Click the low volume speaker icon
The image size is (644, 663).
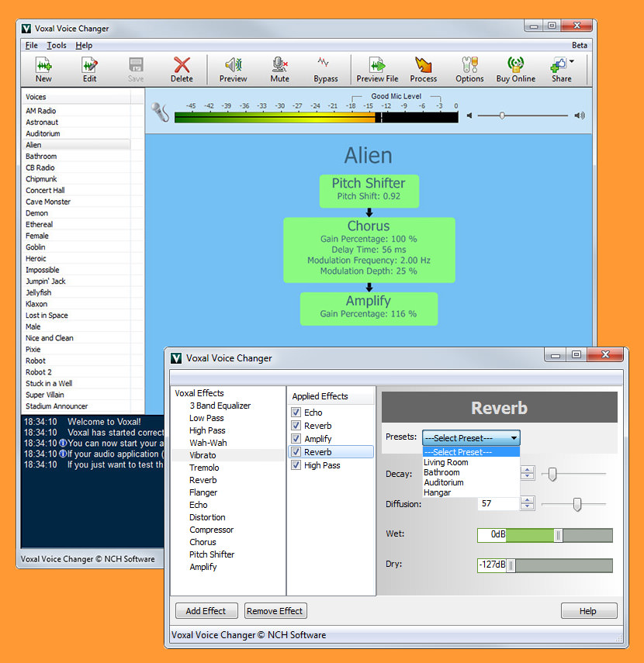[x=469, y=116]
